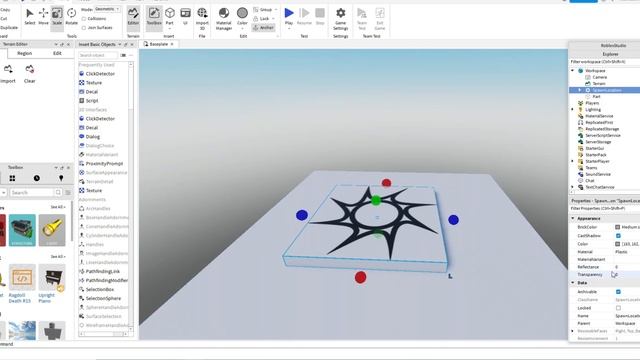Click the Color property swatch
This screenshot has height=360, width=640.
click(x=618, y=244)
